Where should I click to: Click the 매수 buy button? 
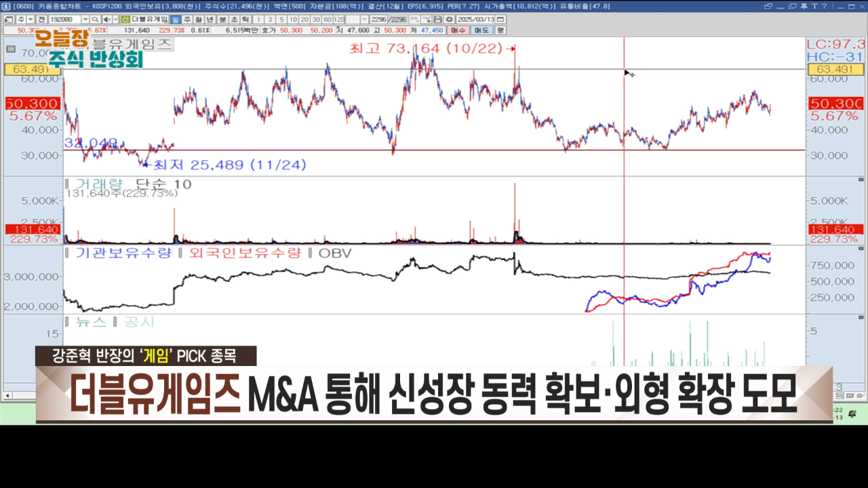click(458, 30)
